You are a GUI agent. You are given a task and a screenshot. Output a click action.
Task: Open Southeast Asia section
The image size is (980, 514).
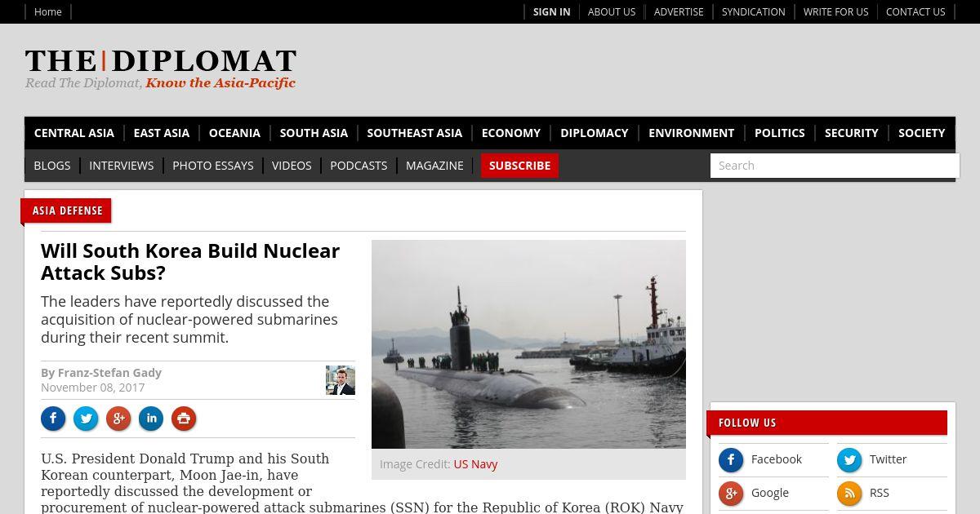415,133
